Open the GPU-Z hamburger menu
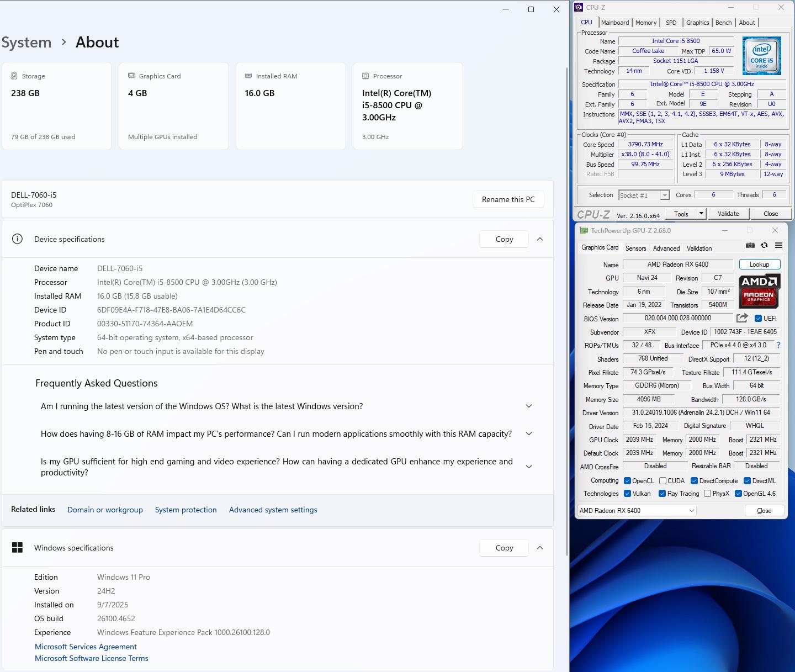 click(x=778, y=245)
